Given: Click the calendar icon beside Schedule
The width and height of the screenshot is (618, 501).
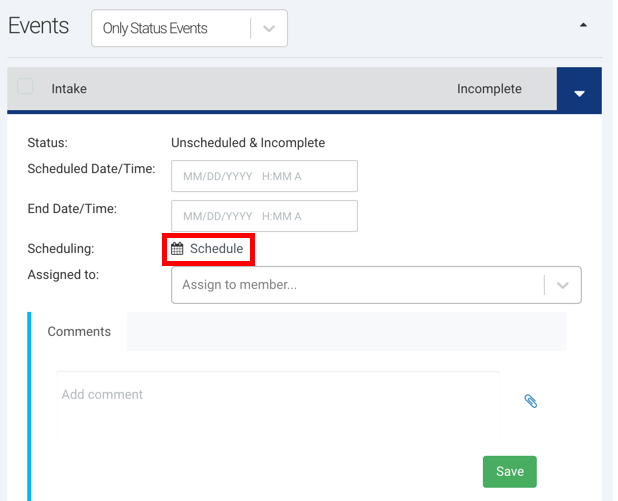Looking at the screenshot, I should [x=177, y=249].
